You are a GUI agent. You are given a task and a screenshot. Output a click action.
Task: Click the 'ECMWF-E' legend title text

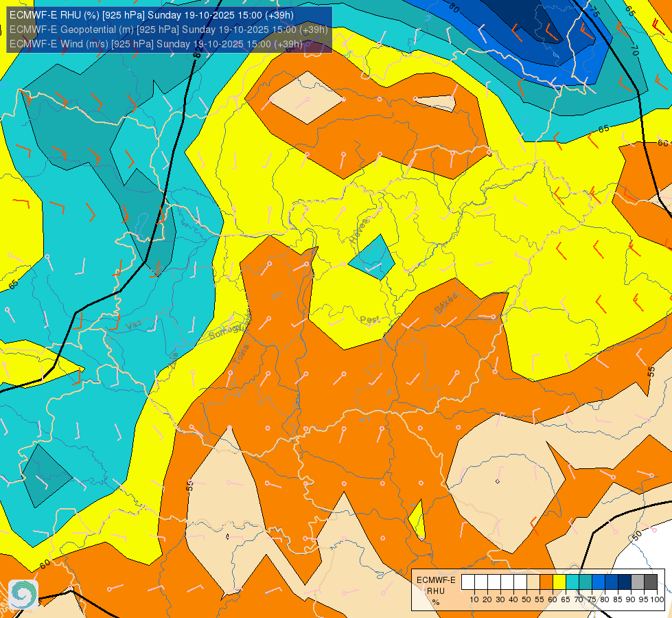(436, 580)
